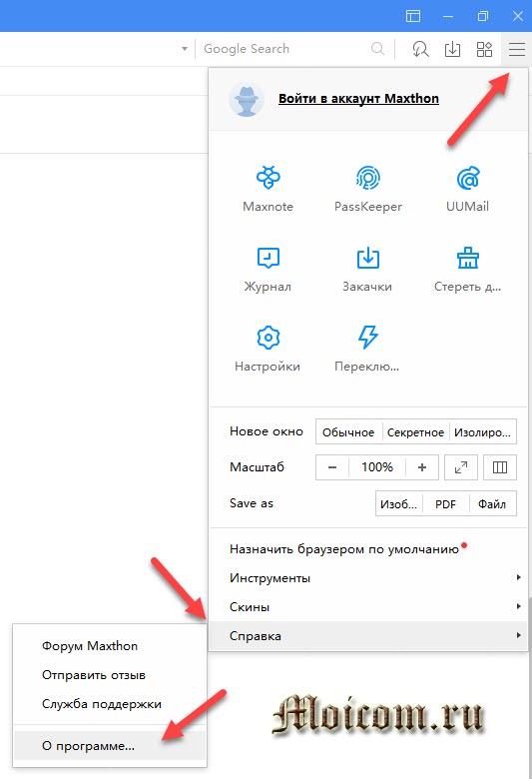Open Форум Maxthon entry

109,646
